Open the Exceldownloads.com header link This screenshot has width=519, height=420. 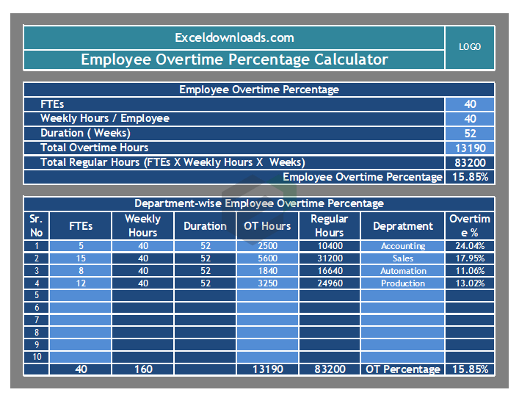click(x=234, y=38)
